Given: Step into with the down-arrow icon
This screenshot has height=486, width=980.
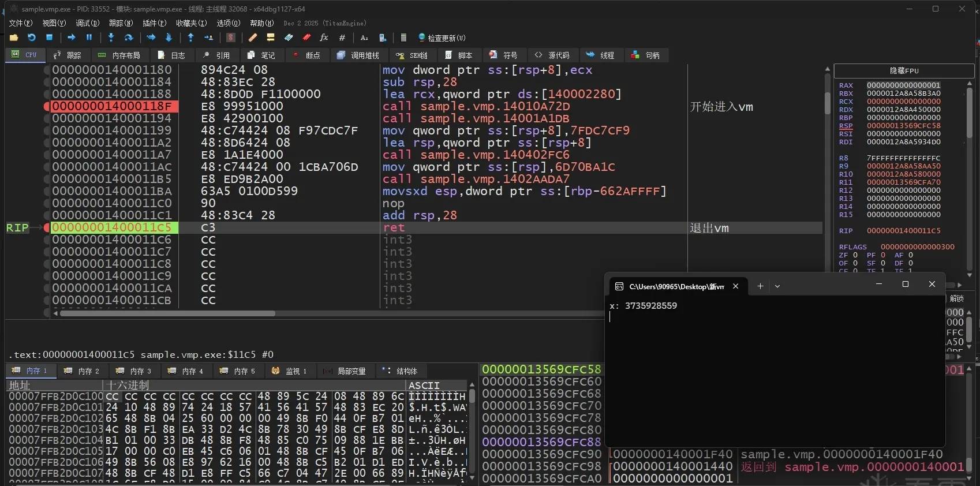Looking at the screenshot, I should pyautogui.click(x=111, y=38).
